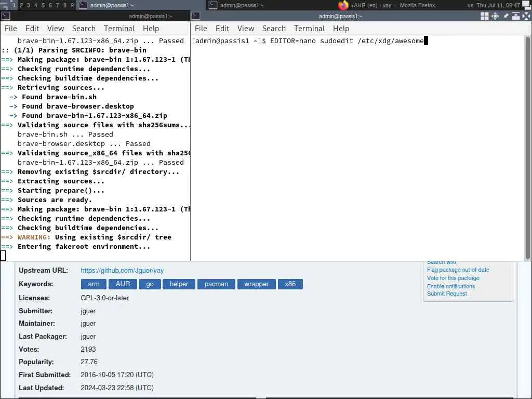Toggle sticky pin on right terminal titlebar

506,16
